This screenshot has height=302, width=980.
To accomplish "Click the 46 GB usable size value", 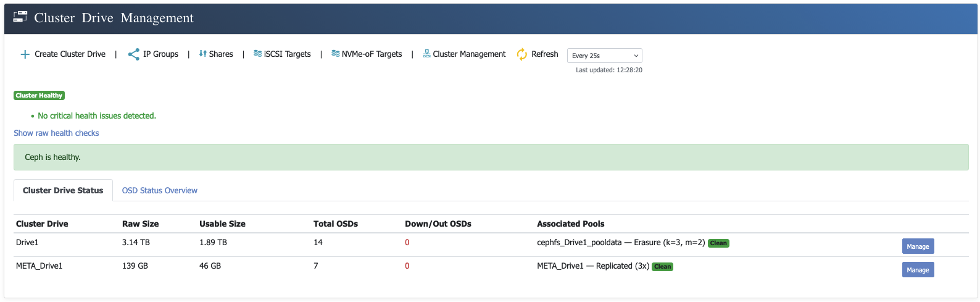I will click(210, 266).
